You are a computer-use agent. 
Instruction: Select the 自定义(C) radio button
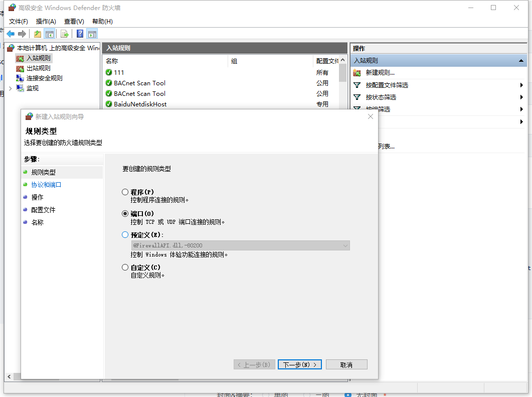(x=125, y=268)
